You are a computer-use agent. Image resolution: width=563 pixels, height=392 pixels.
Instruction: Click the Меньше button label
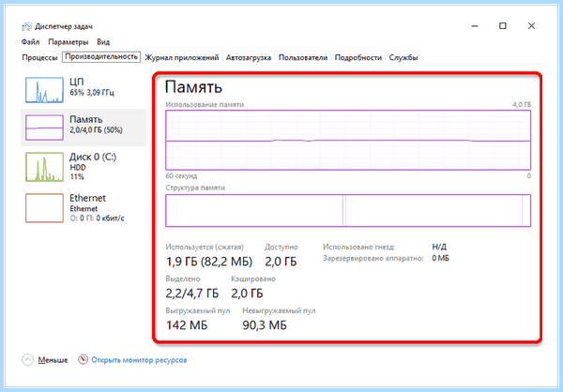[53, 360]
